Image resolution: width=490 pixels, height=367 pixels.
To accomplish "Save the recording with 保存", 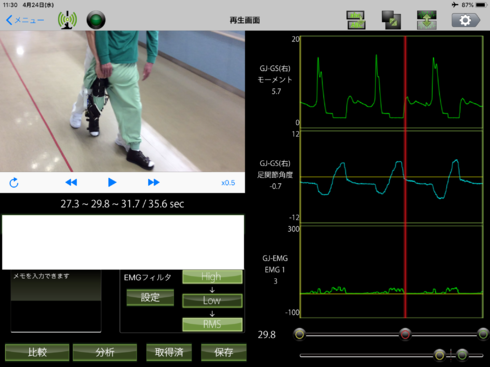I will (x=224, y=352).
